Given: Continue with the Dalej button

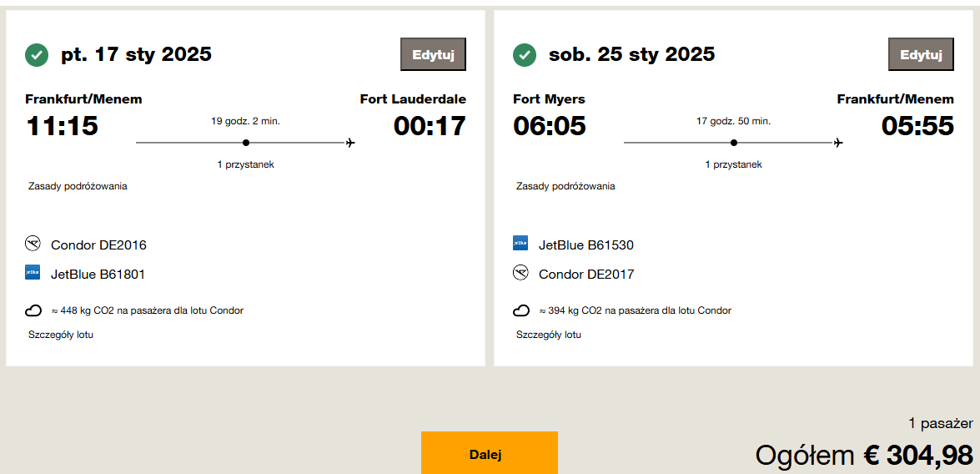Looking at the screenshot, I should pyautogui.click(x=490, y=453).
